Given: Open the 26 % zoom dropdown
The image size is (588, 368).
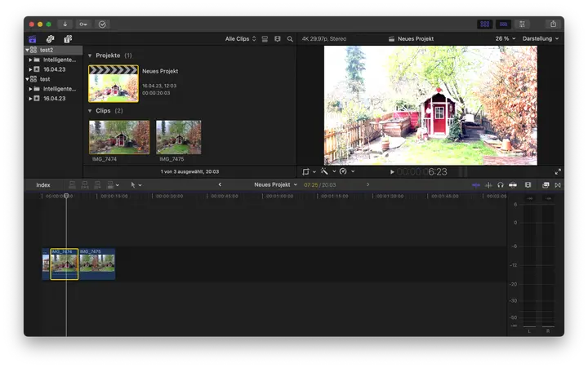Looking at the screenshot, I should (x=504, y=39).
